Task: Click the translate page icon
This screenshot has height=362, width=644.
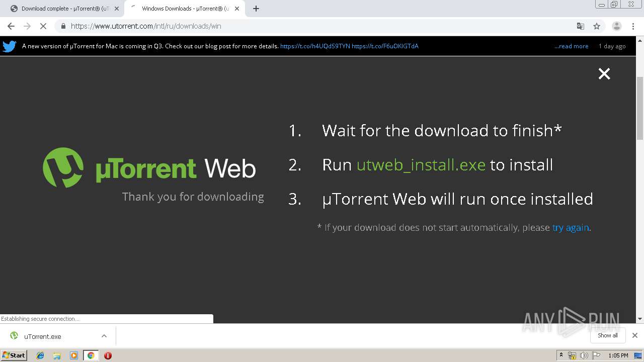Action: [x=581, y=26]
